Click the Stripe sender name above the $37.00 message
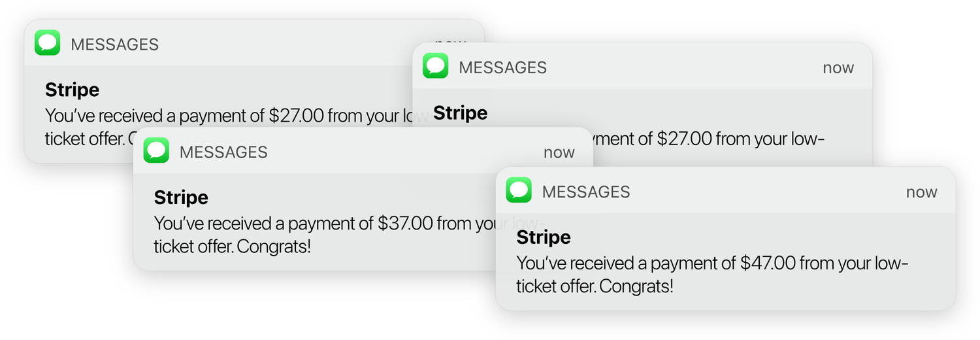Screen dimensions: 980x340 click(x=181, y=197)
